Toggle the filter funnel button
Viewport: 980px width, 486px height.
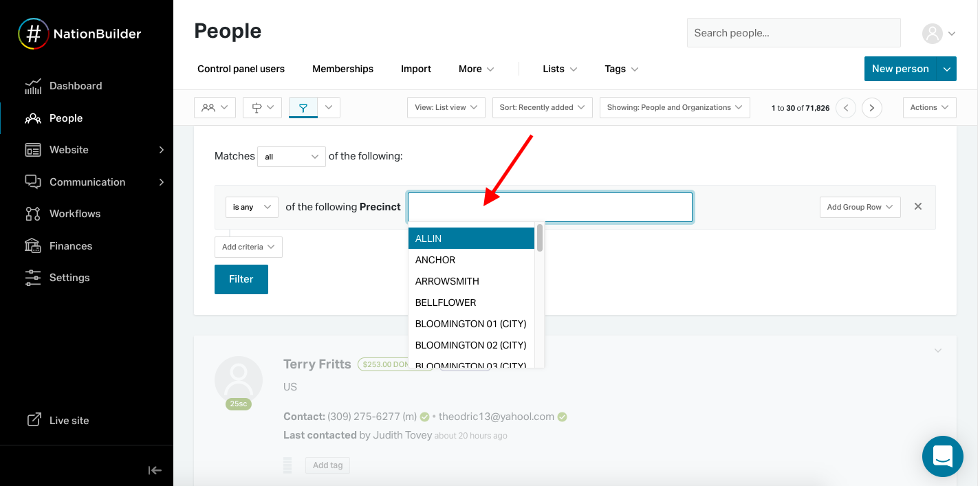[x=303, y=107]
